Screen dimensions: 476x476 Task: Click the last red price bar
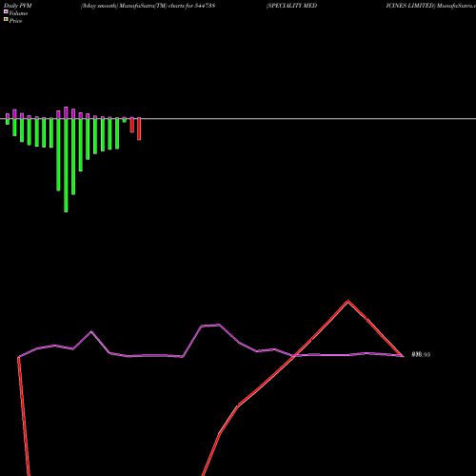tap(139, 129)
